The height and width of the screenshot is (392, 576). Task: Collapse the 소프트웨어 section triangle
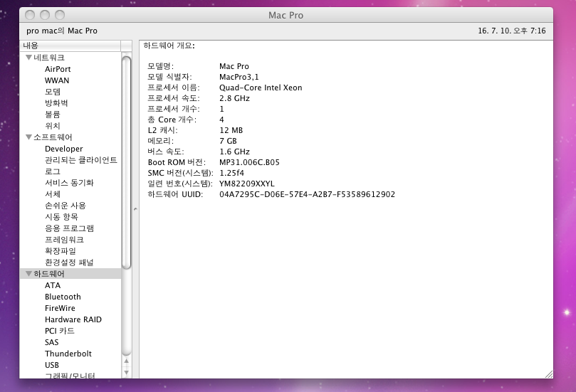point(28,137)
